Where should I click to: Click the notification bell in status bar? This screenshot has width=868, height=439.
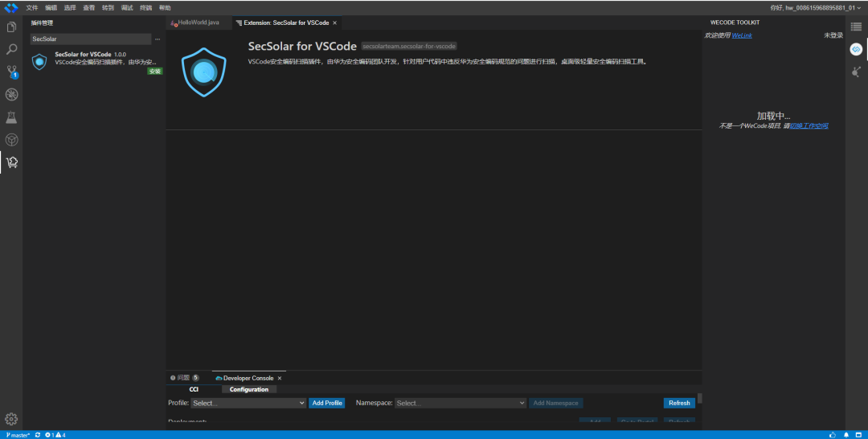coord(845,434)
